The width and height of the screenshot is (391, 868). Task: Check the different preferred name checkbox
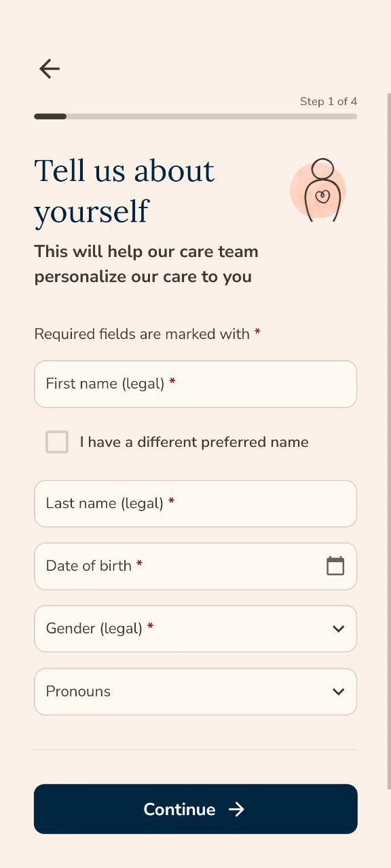click(57, 442)
